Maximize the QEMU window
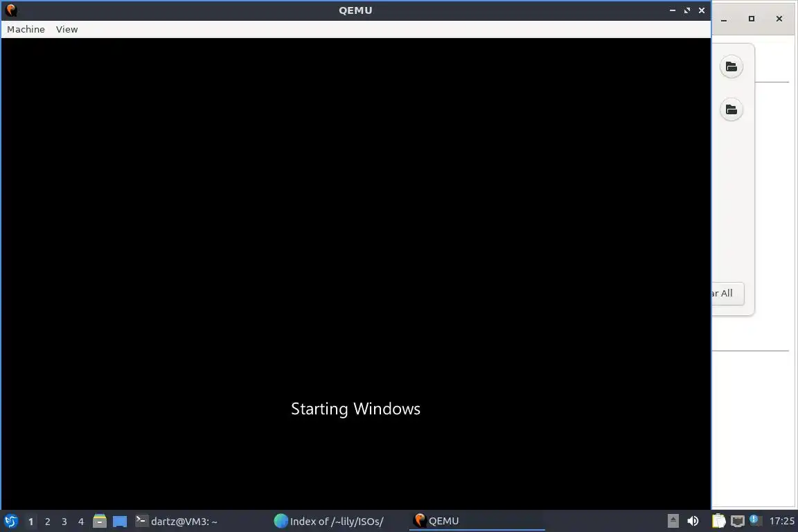798x532 pixels. tap(687, 10)
